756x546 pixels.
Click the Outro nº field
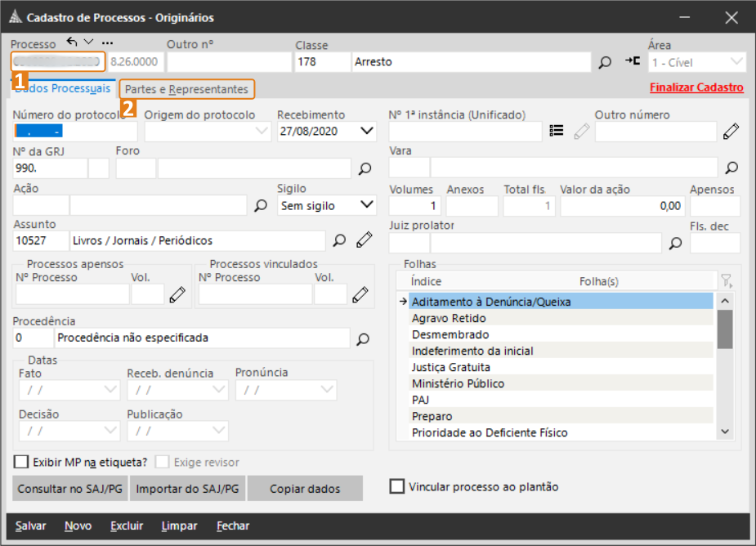click(x=229, y=62)
